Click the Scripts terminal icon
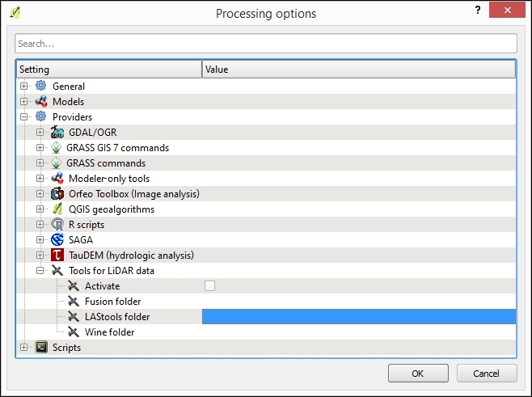Screen dimensions: 532x397 coord(41,347)
